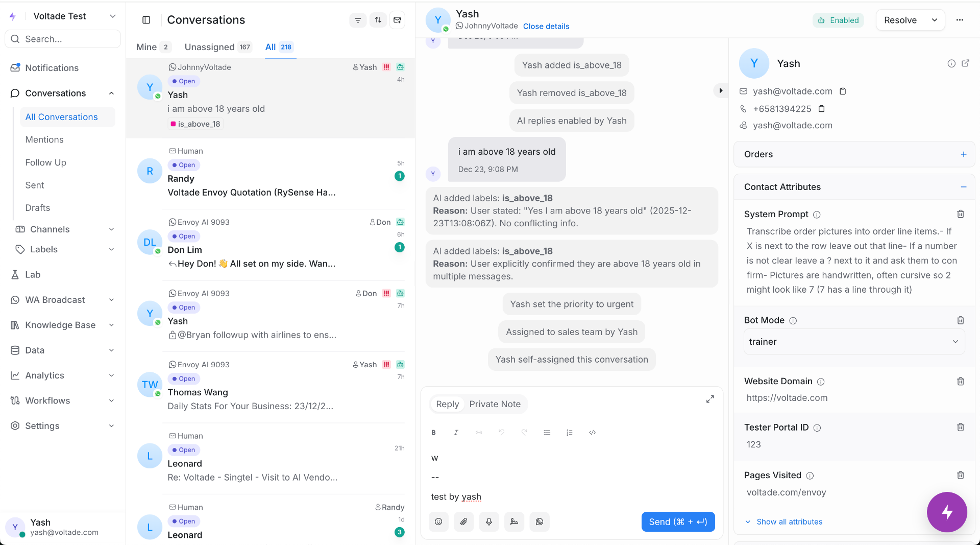The height and width of the screenshot is (545, 980).
Task: Open All Conversations in sidebar
Action: pos(67,117)
